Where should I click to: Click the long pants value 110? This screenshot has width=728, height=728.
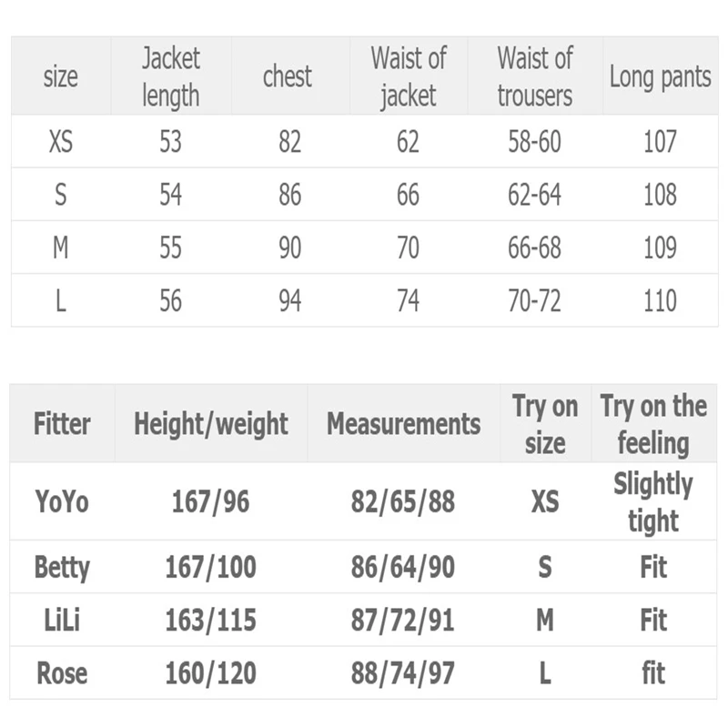click(x=660, y=300)
